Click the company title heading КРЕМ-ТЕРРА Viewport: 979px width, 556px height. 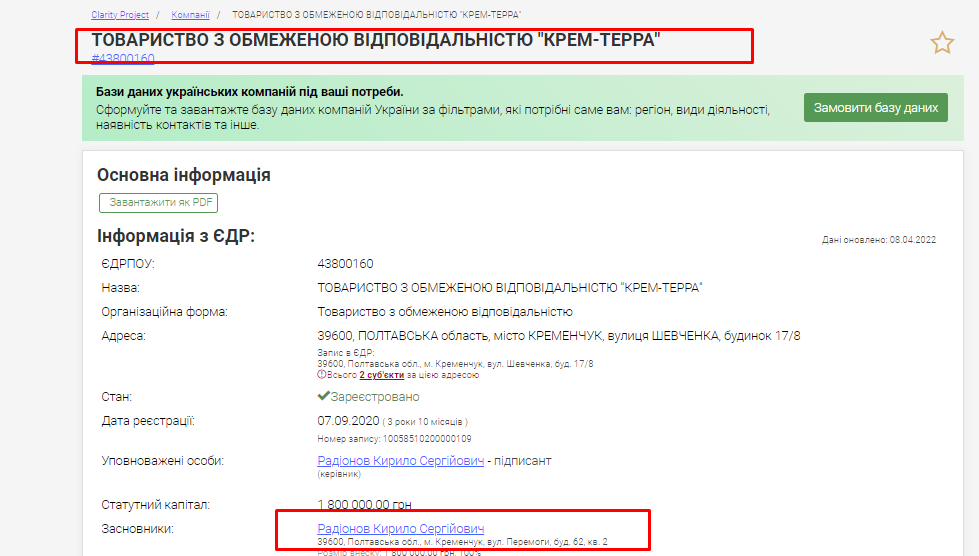[x=377, y=40]
